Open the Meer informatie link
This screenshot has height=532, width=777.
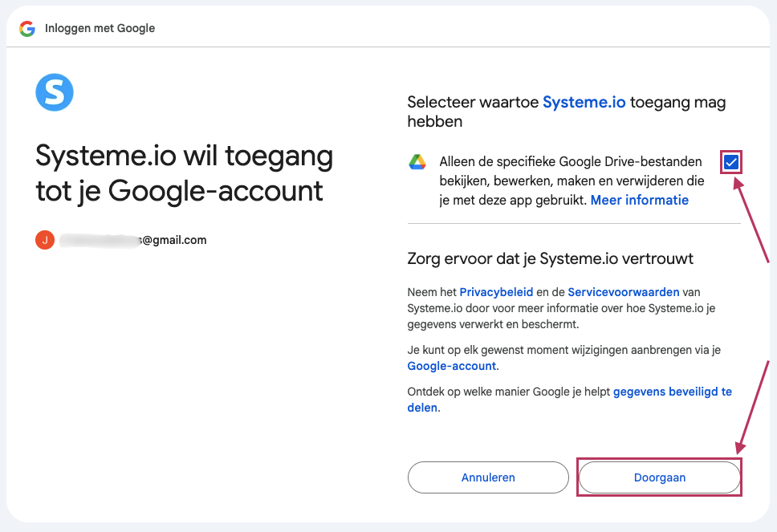pos(639,200)
